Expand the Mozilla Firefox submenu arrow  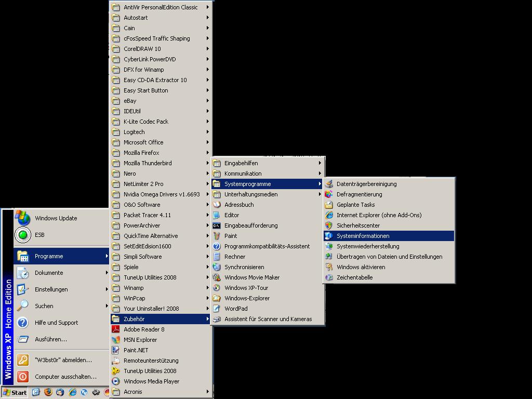point(208,153)
